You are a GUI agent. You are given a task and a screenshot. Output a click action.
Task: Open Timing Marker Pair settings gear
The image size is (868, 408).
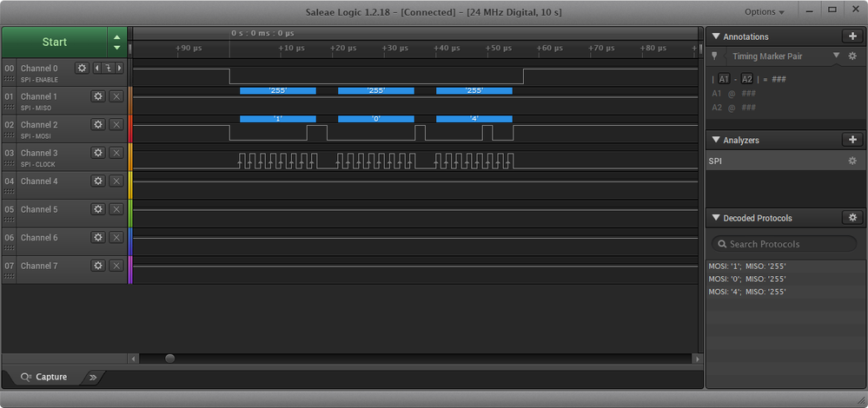pos(852,56)
